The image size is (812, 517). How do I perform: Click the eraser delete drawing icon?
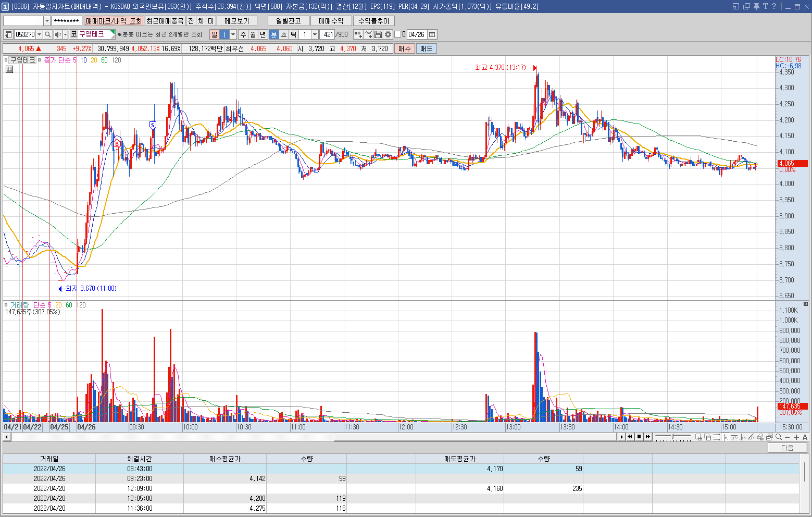[760, 437]
